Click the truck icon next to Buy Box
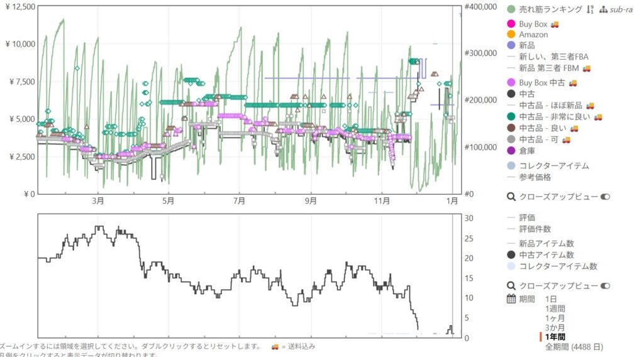This screenshot has width=644, height=357. click(x=555, y=24)
